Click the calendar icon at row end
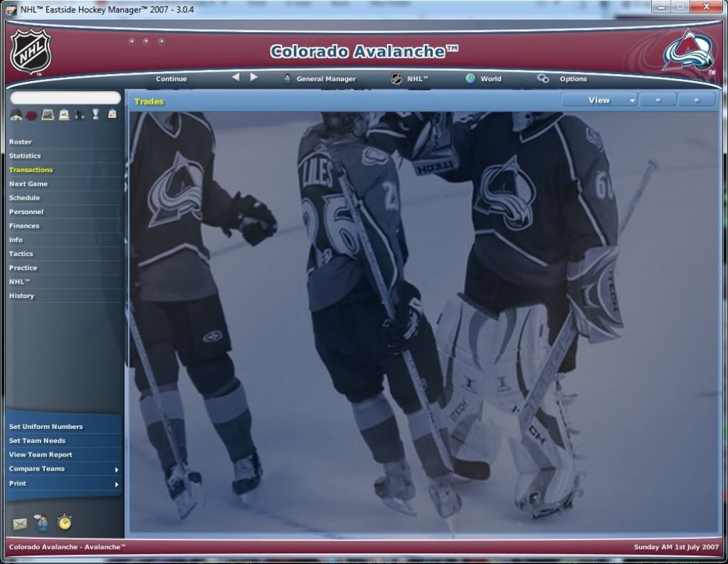Viewport: 728px width, 564px height. 112,114
